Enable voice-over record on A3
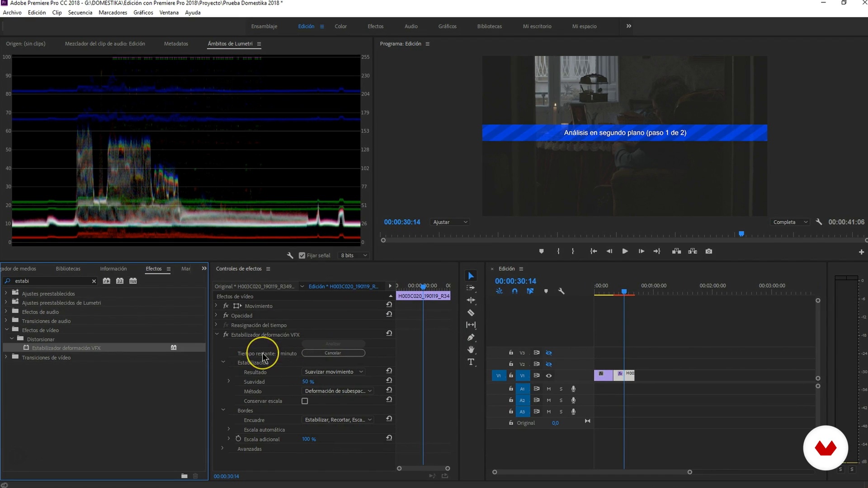This screenshot has width=868, height=488. [573, 411]
